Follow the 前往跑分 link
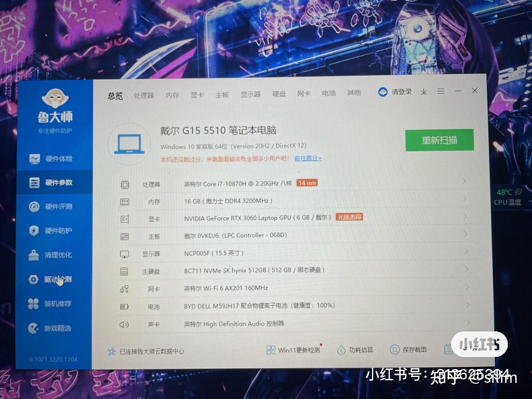 [x=308, y=158]
